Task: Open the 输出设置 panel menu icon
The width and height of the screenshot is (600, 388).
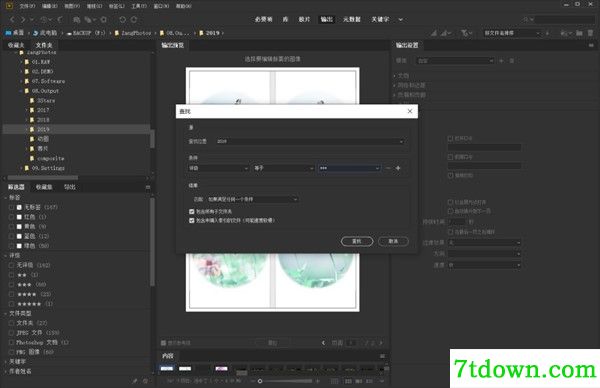Action: [591, 45]
